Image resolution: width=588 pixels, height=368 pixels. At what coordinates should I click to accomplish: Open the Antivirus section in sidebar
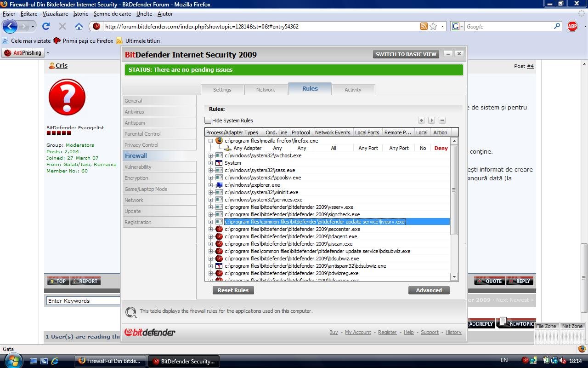pos(159,112)
